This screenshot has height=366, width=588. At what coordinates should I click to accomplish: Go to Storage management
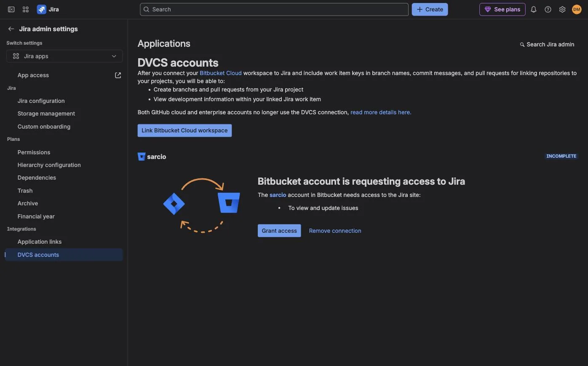[x=46, y=114]
